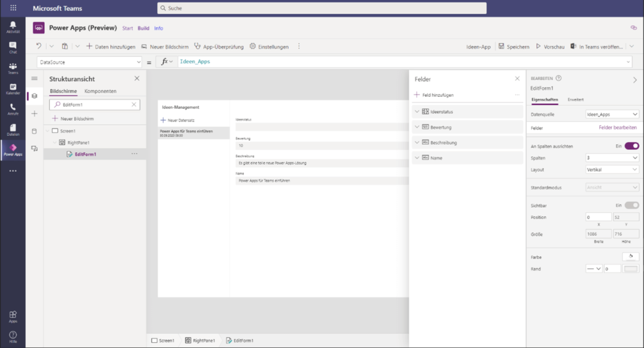Viewport: 644px width, 348px height.
Task: Toggle the Sichtbar switch
Action: (631, 205)
